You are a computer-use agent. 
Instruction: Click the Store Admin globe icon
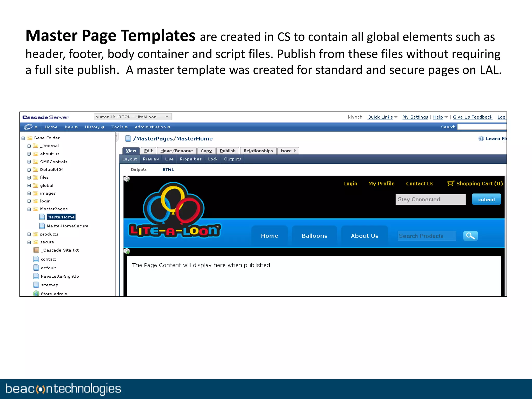pos(36,294)
